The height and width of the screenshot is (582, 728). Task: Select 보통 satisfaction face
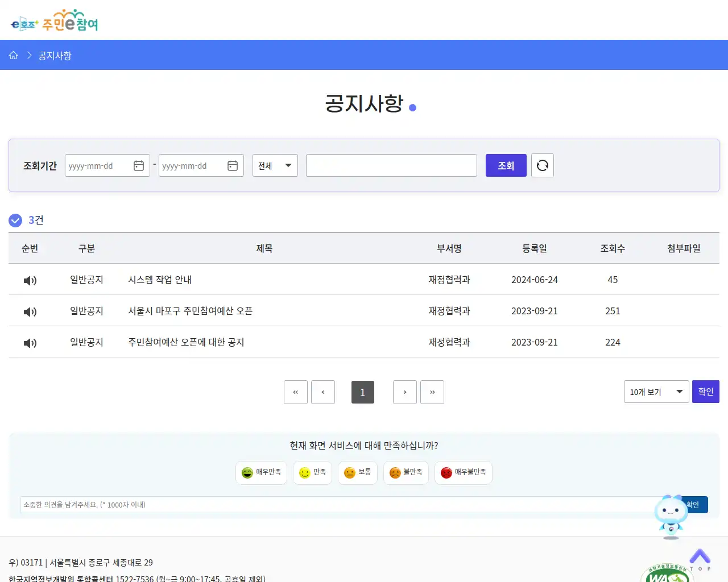pos(358,472)
